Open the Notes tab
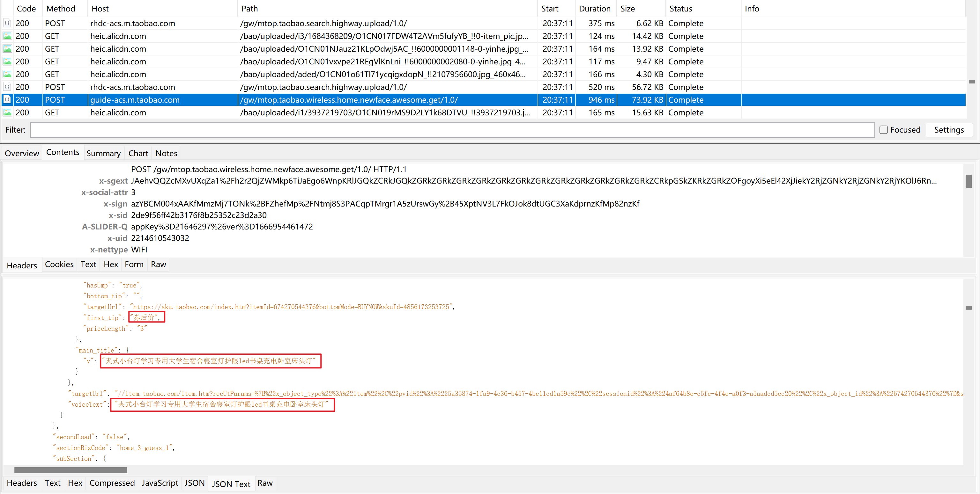The width and height of the screenshot is (980, 494). click(166, 153)
